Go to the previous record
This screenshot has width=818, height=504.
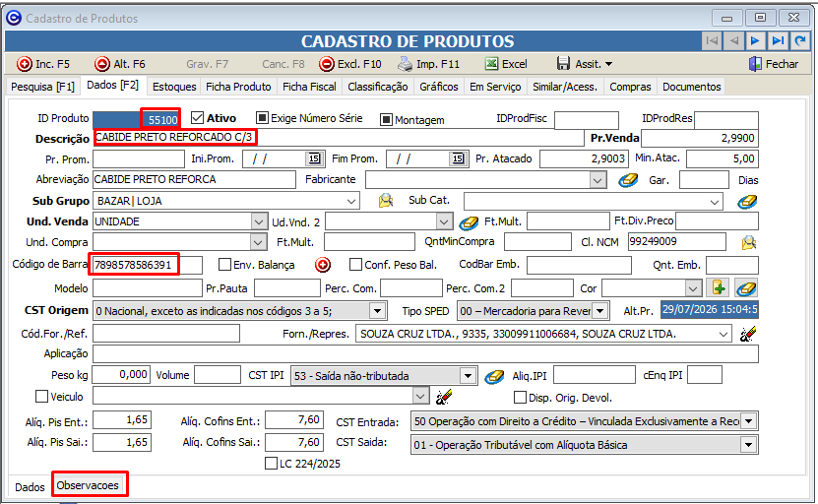point(733,40)
